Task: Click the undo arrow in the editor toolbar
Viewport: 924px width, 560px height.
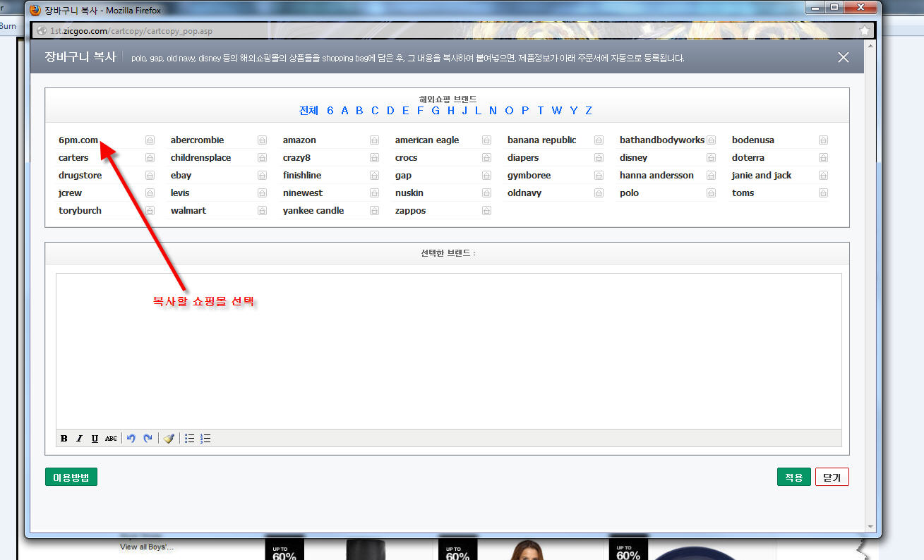Action: [131, 439]
